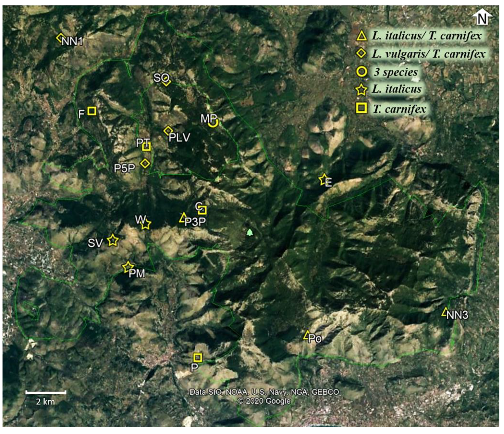Click the 3 species legend circle
Screen dimensions: 504x434
coord(362,72)
